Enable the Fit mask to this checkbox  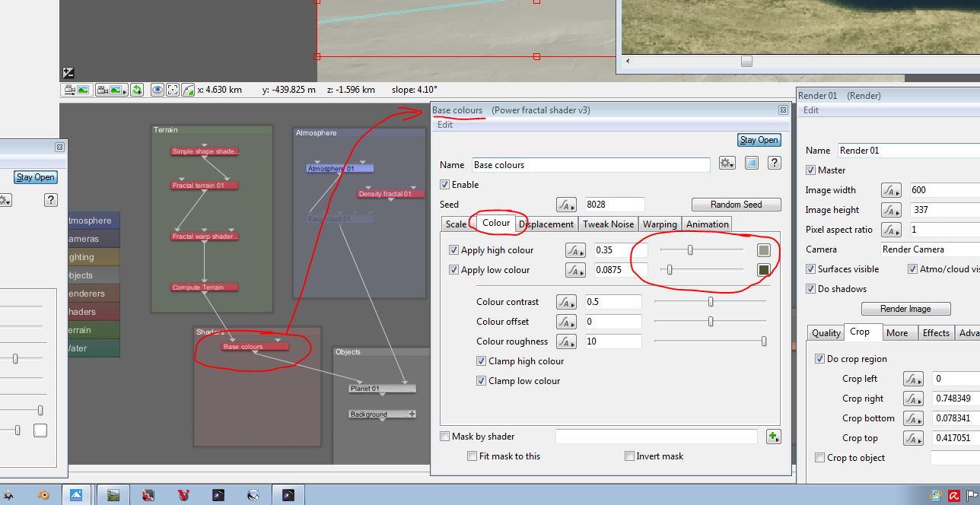click(473, 456)
